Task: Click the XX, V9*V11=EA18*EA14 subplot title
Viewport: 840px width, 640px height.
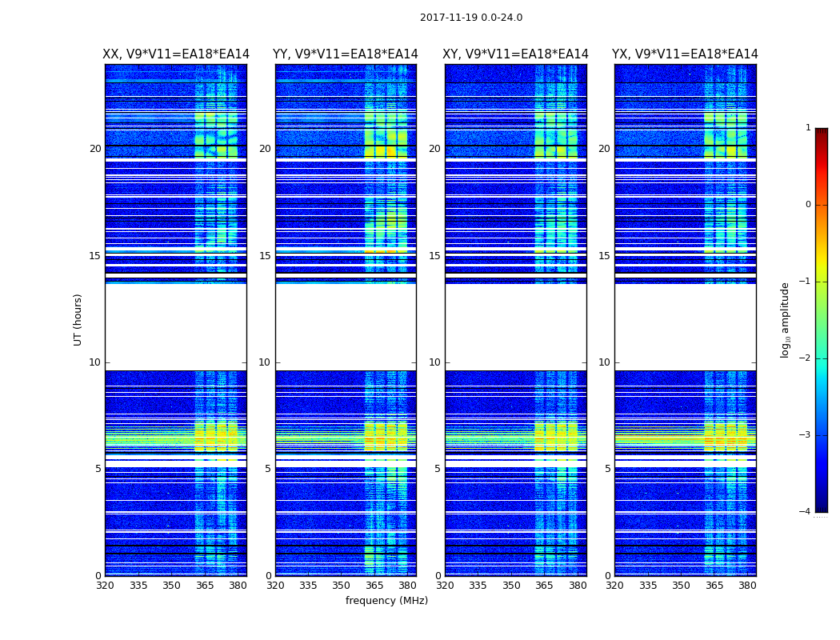Action: pos(176,54)
